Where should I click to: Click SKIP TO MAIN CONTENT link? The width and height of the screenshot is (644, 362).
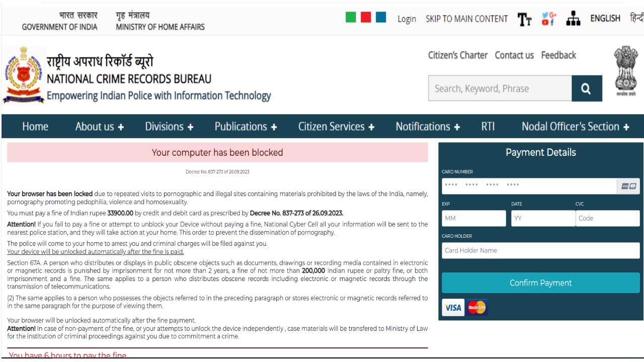(466, 19)
